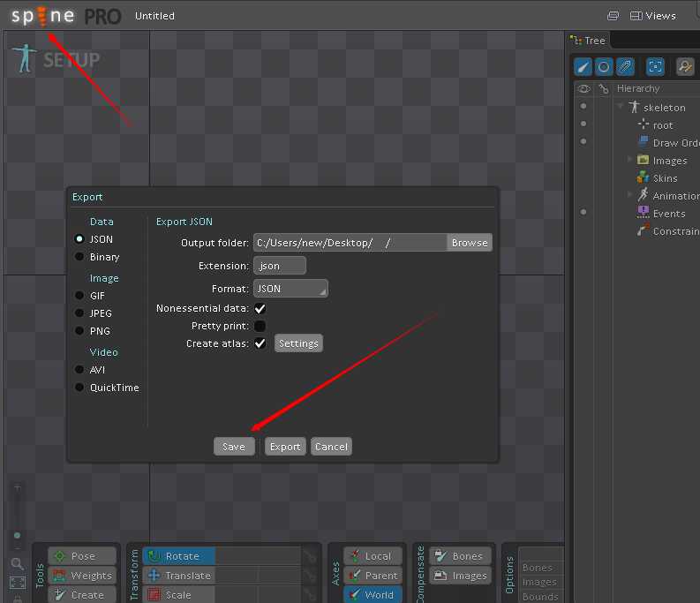Click the Extension .json field

pyautogui.click(x=280, y=266)
